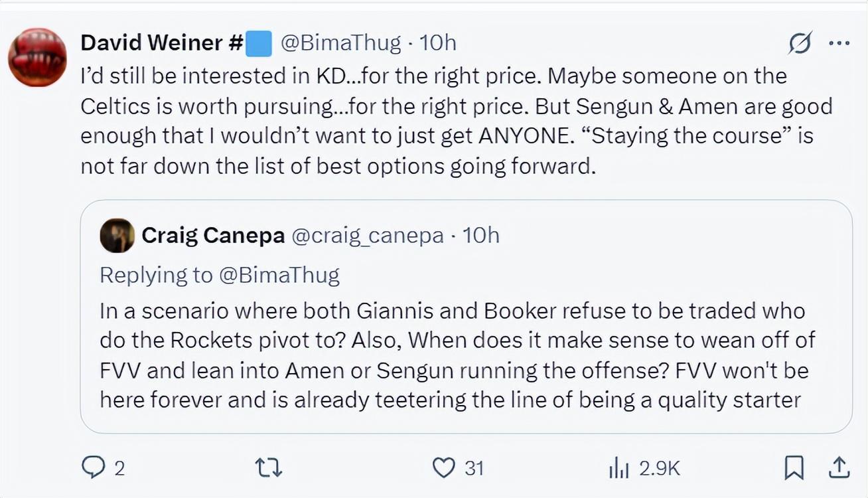Click the Craig Canepa display name

(213, 236)
